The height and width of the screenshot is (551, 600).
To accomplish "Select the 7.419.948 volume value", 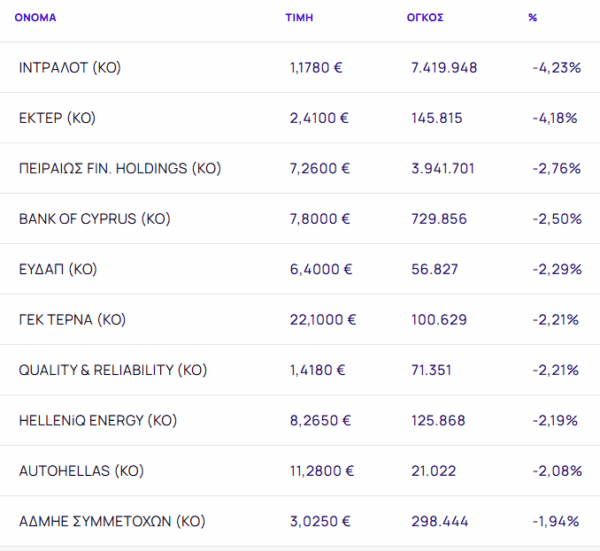I will (444, 67).
